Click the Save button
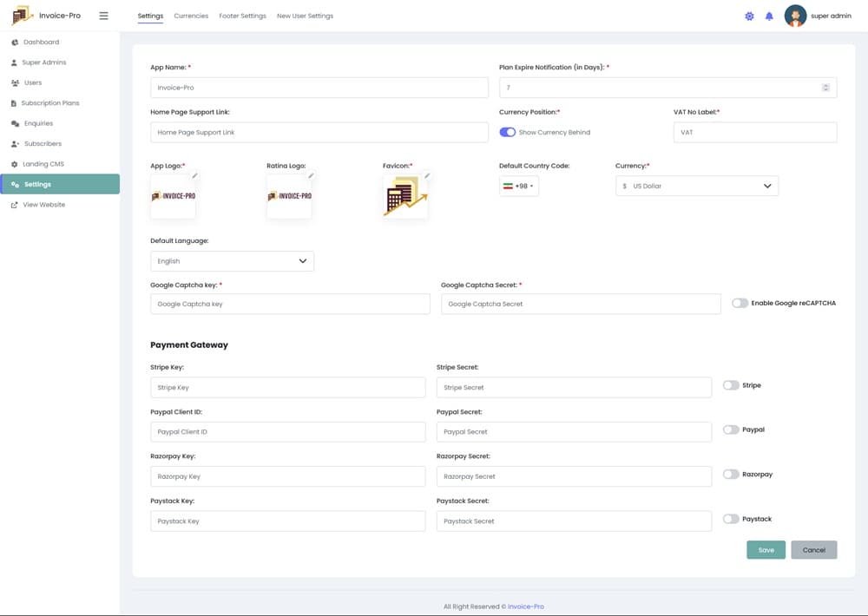The height and width of the screenshot is (616, 868). pyautogui.click(x=766, y=550)
